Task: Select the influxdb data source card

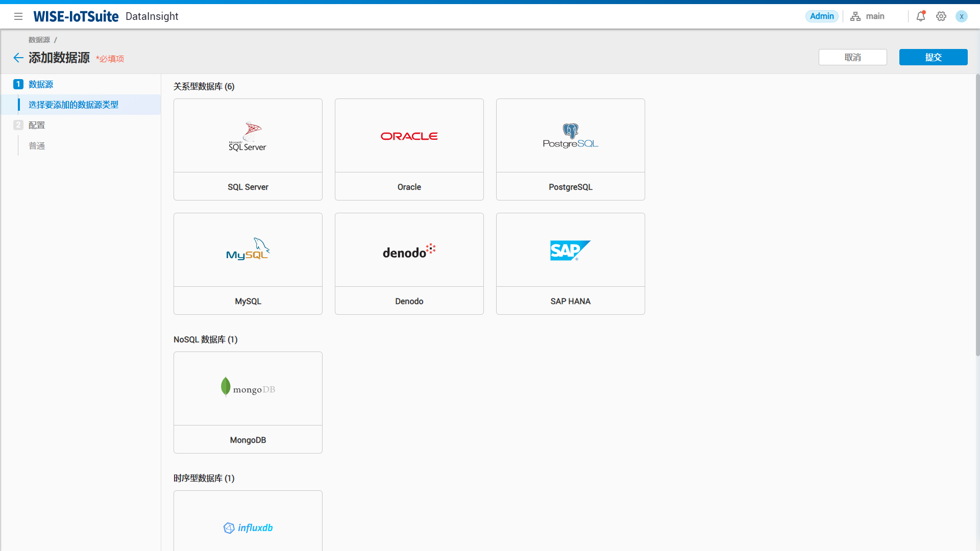Action: [x=248, y=528]
